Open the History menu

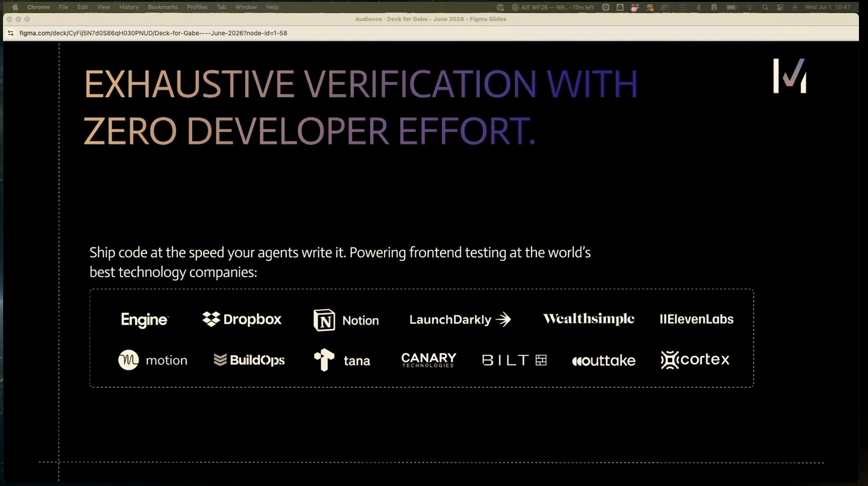click(129, 7)
